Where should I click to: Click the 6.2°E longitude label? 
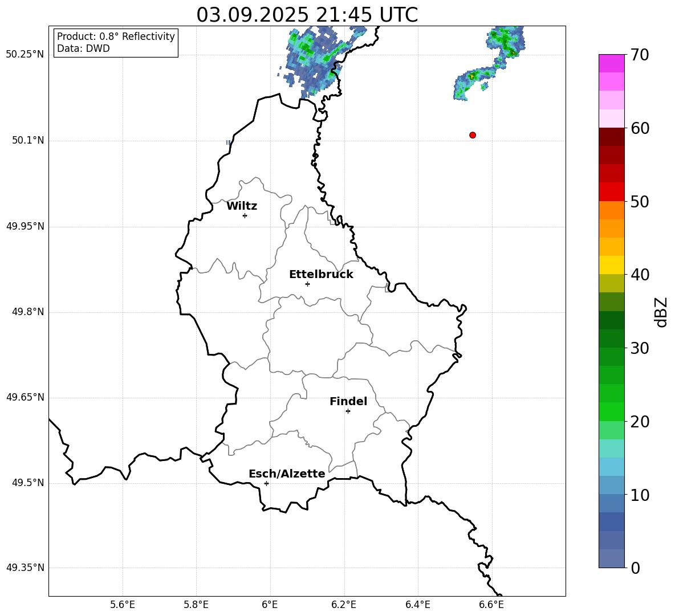pyautogui.click(x=344, y=605)
